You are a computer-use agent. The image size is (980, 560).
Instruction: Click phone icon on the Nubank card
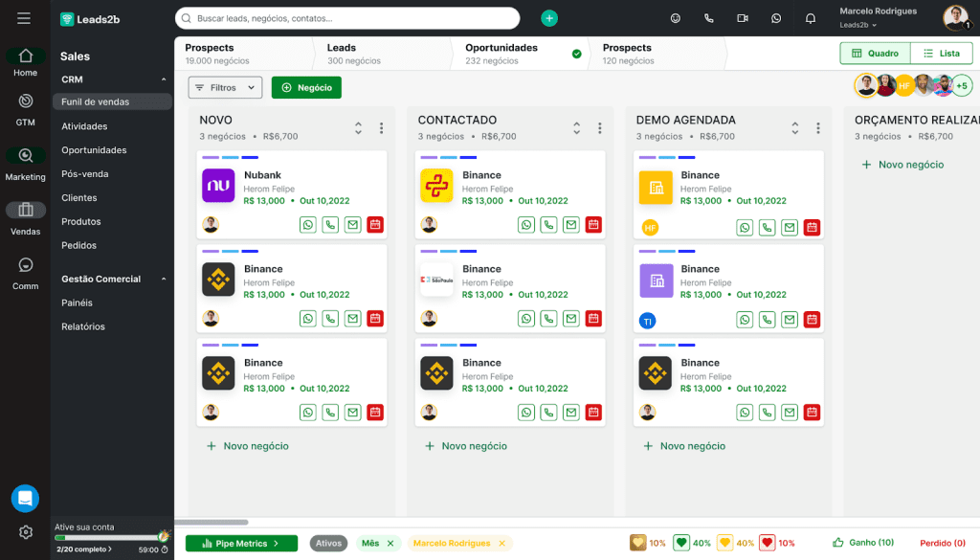[x=330, y=224]
